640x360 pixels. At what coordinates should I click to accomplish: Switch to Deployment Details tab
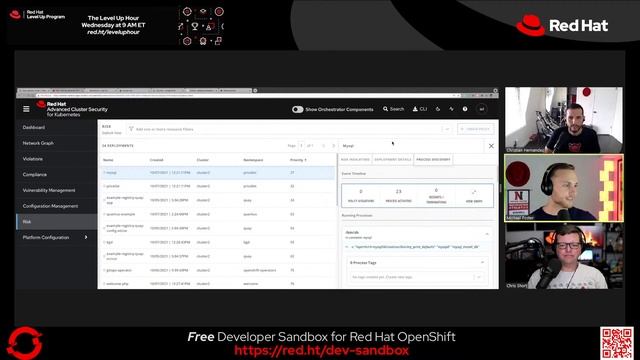(393, 160)
